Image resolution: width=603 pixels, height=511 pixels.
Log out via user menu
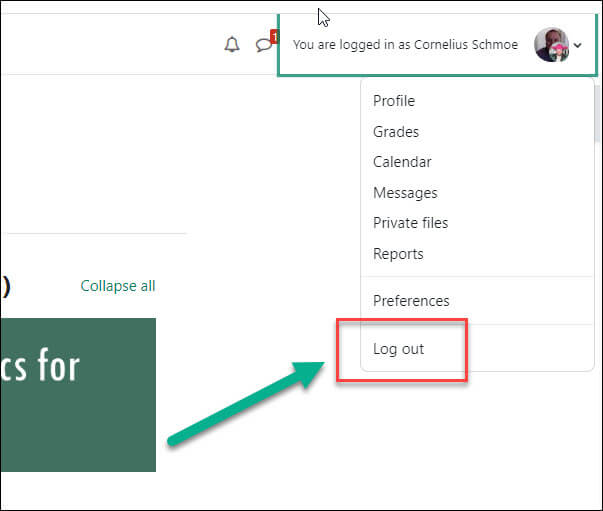398,349
